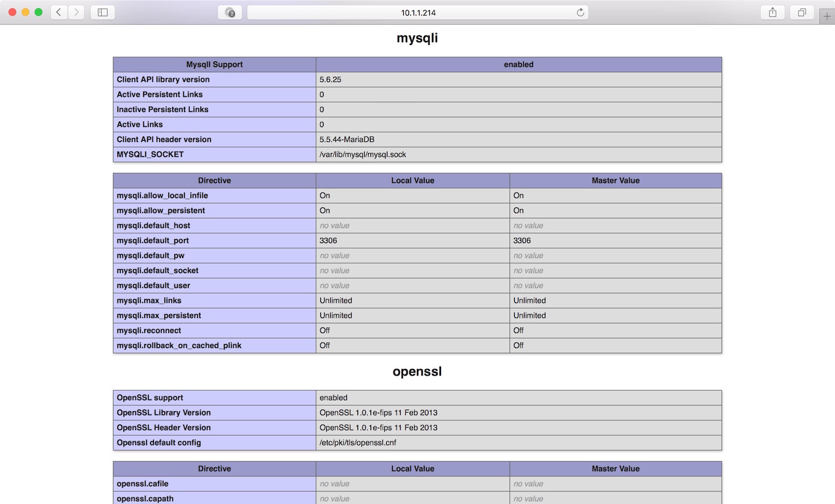835x504 pixels.
Task: Click 'Openssl default config' label
Action: (x=159, y=443)
